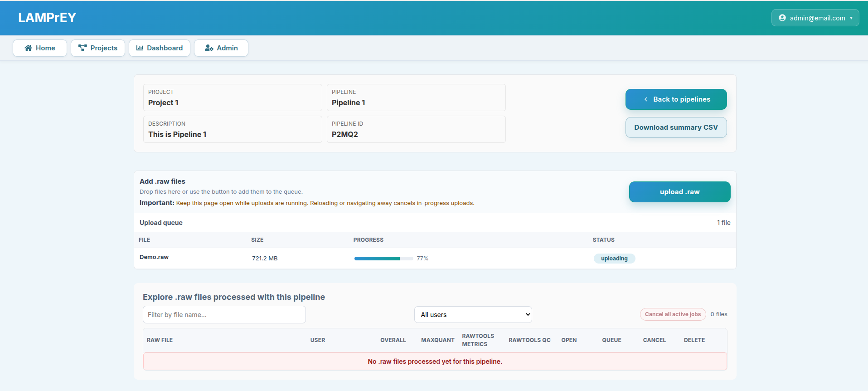Click the Admin user-gear icon
Viewport: 868px width, 391px height.
pyautogui.click(x=209, y=48)
